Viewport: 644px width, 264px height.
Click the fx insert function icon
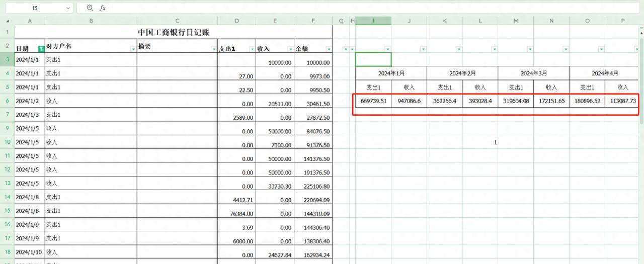[103, 8]
